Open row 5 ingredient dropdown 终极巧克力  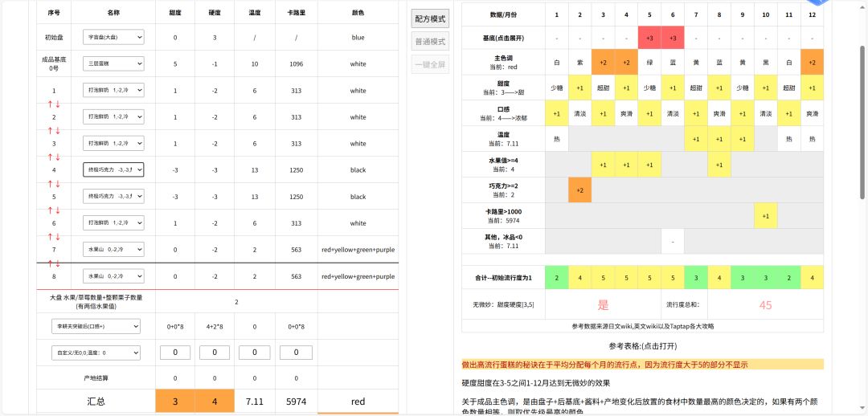coord(113,197)
